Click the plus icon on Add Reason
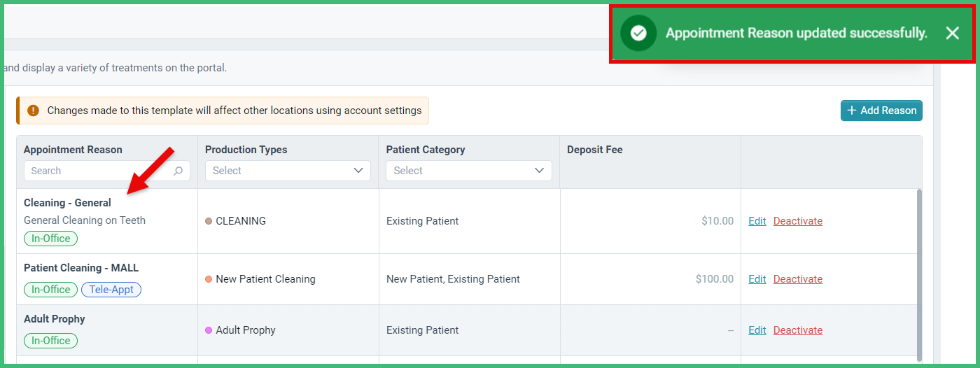The width and height of the screenshot is (980, 368). pyautogui.click(x=852, y=111)
